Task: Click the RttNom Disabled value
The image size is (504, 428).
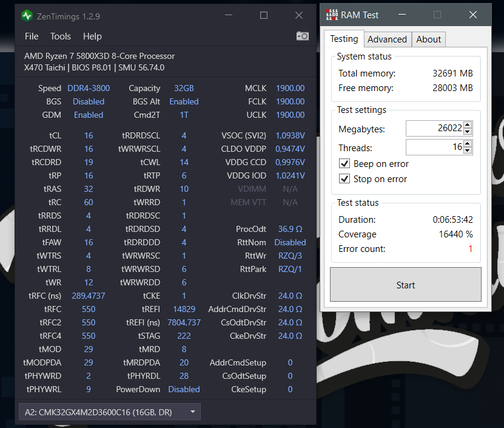Action: [290, 242]
